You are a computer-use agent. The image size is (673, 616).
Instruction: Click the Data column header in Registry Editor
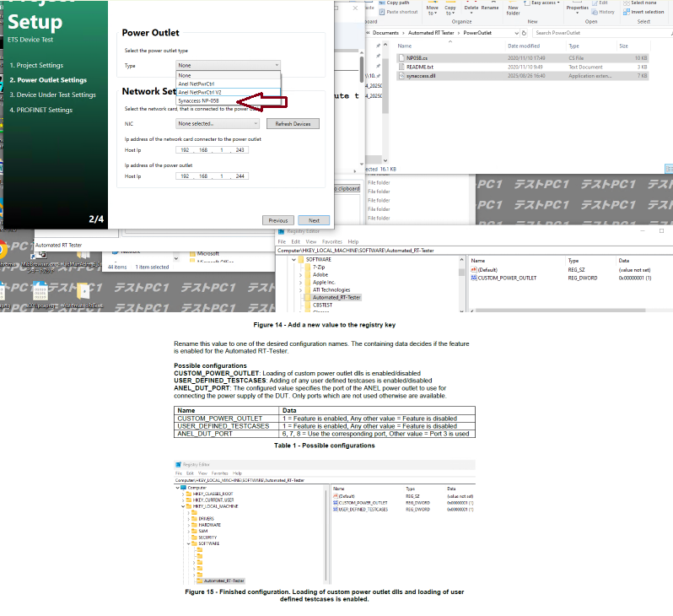pyautogui.click(x=623, y=261)
